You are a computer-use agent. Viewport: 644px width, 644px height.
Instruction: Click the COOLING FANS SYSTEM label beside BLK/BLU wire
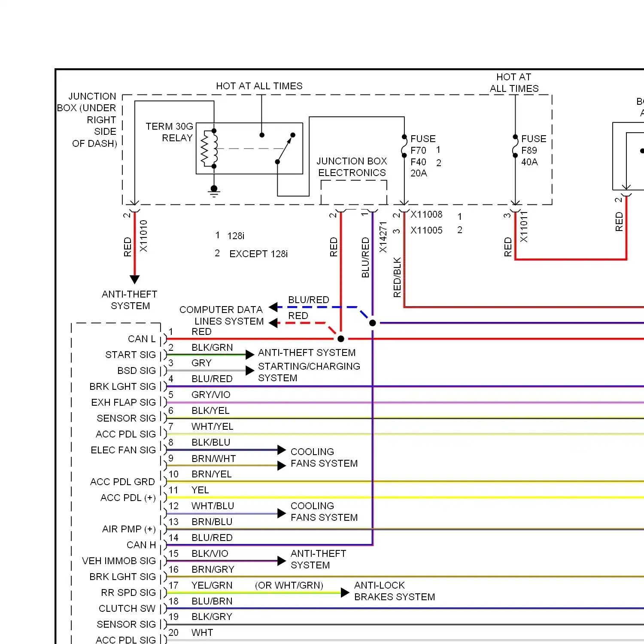pos(324,458)
